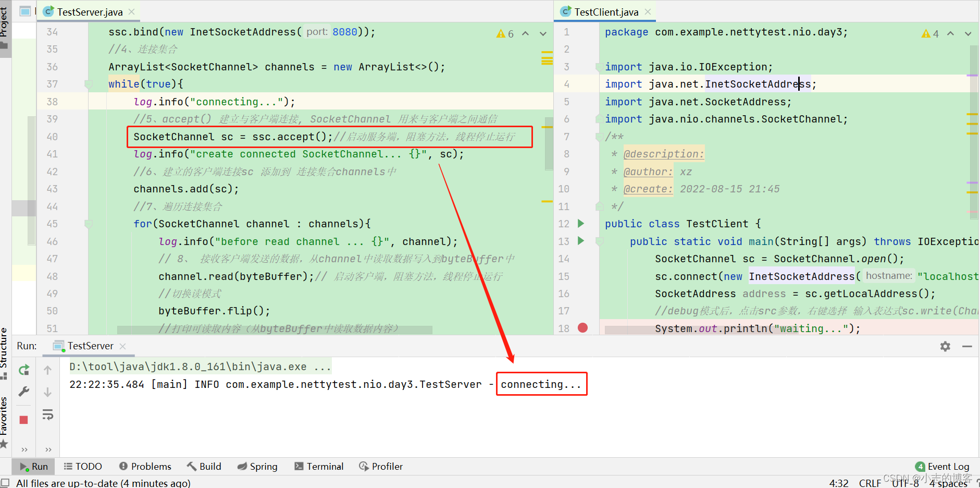980x488 pixels.
Task: Expand more run toolbar actions chevron
Action: click(x=24, y=449)
